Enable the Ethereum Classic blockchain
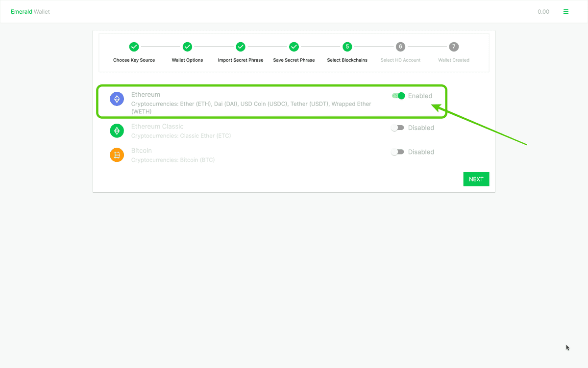 pyautogui.click(x=397, y=128)
